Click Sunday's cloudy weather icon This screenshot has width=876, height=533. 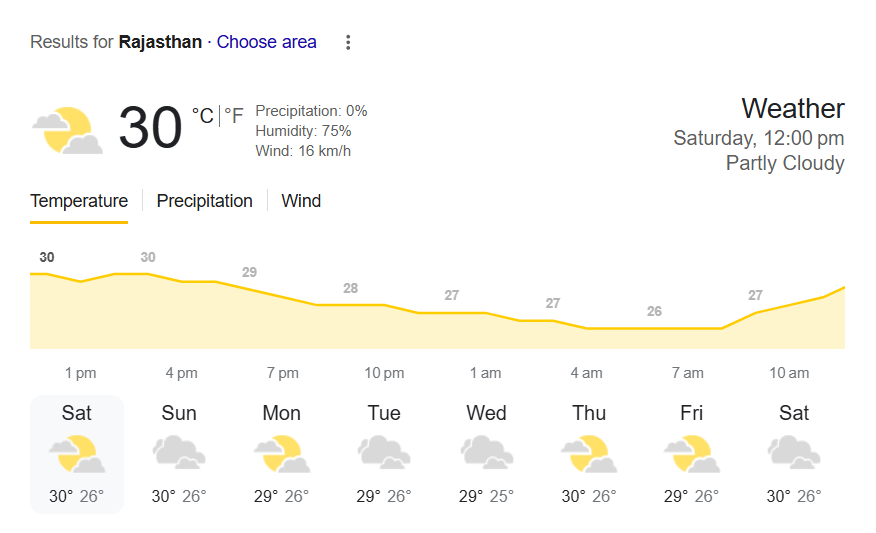[179, 453]
